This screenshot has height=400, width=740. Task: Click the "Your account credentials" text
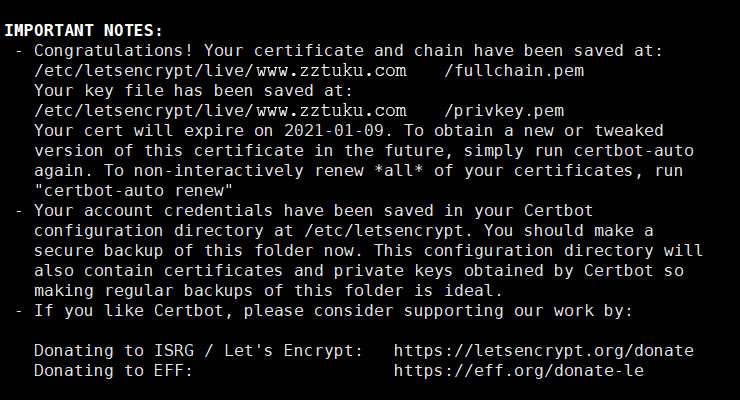point(133,210)
